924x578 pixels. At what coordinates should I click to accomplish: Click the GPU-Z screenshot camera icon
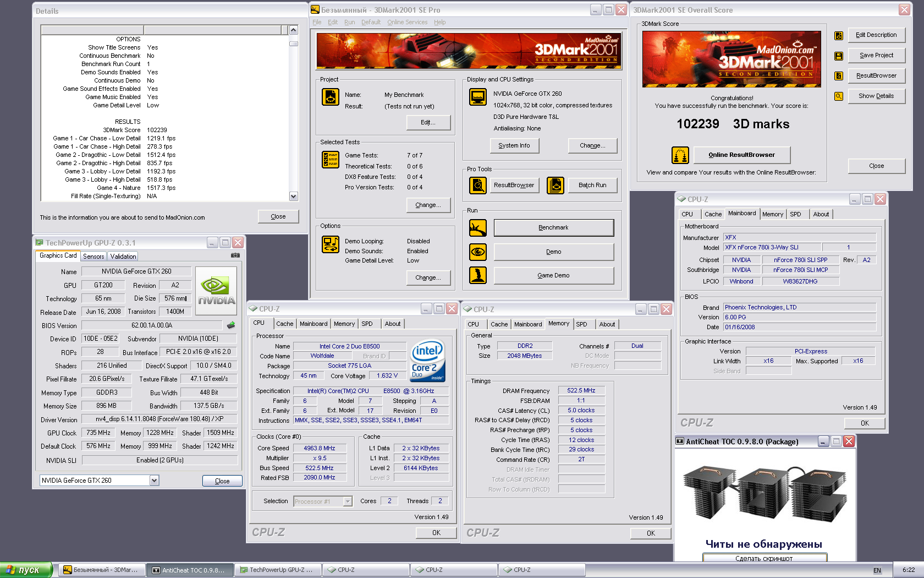pos(235,255)
